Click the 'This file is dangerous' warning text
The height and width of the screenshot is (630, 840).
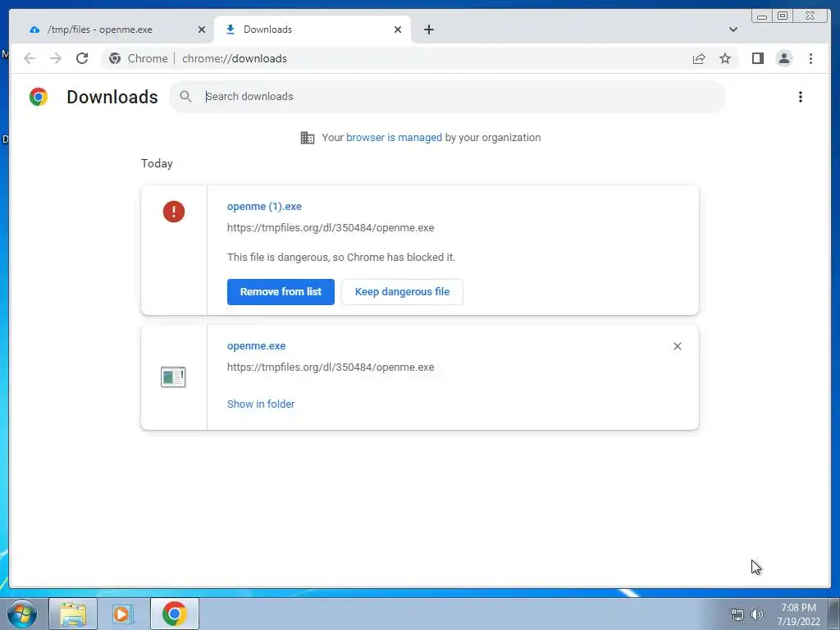[x=341, y=257]
